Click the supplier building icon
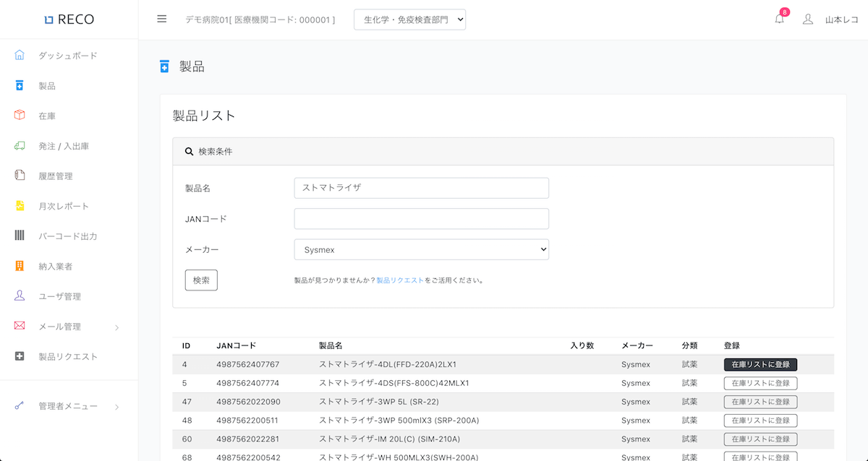Screen dimensions: 868x461 20,267
